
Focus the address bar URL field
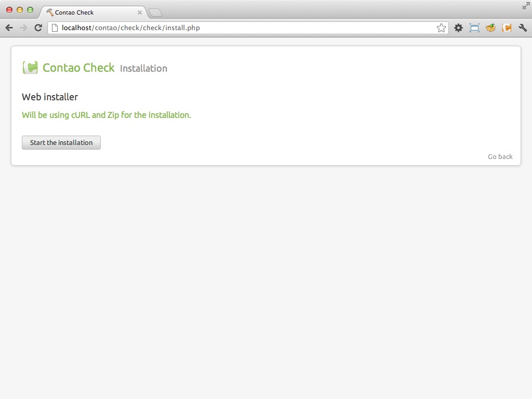click(x=248, y=28)
